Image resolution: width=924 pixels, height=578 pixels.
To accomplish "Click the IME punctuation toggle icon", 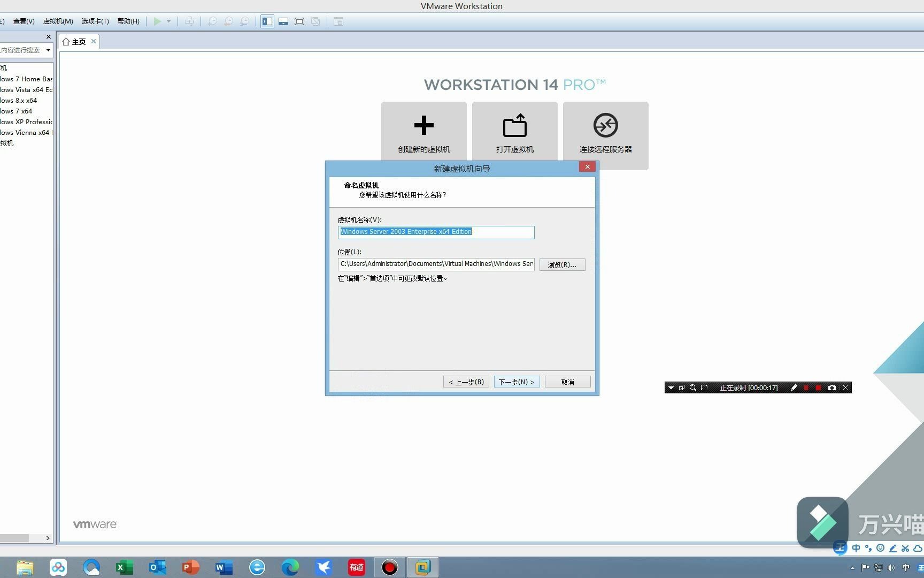I will (868, 548).
